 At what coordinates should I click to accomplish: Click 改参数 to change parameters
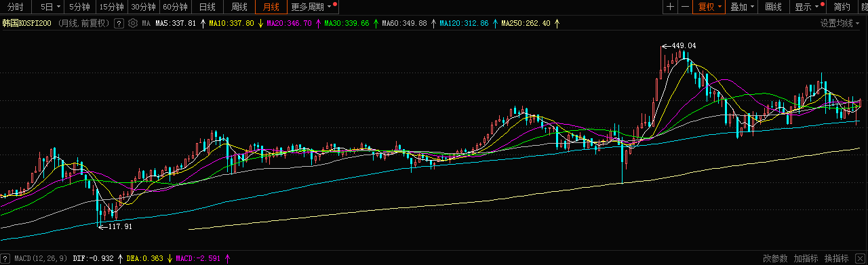coord(775,258)
